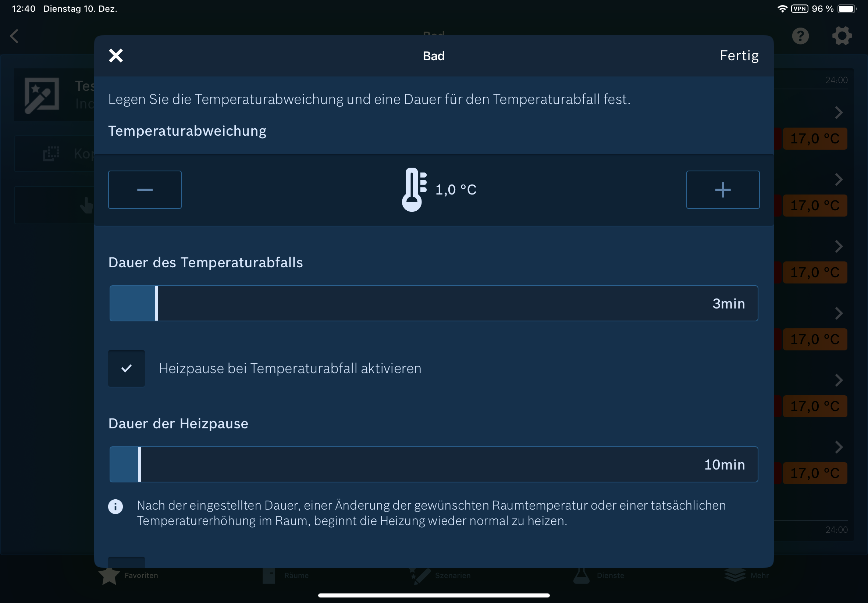
Task: Open the help question mark icon
Action: (x=800, y=36)
